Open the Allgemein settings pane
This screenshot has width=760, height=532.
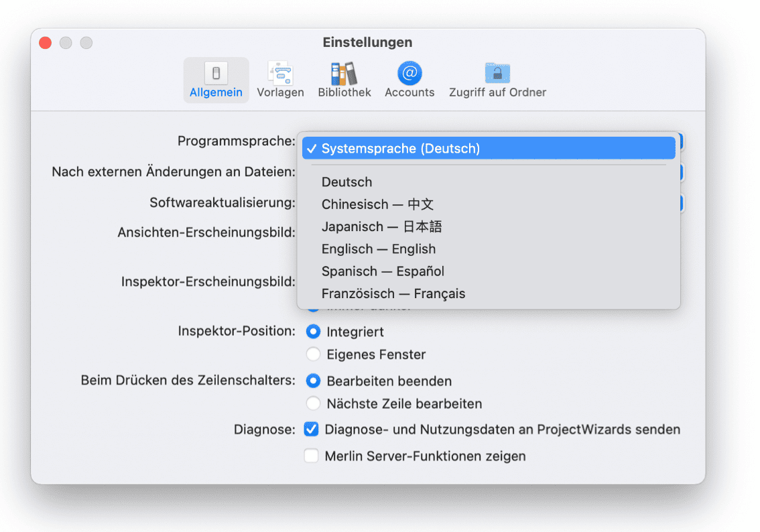click(216, 79)
